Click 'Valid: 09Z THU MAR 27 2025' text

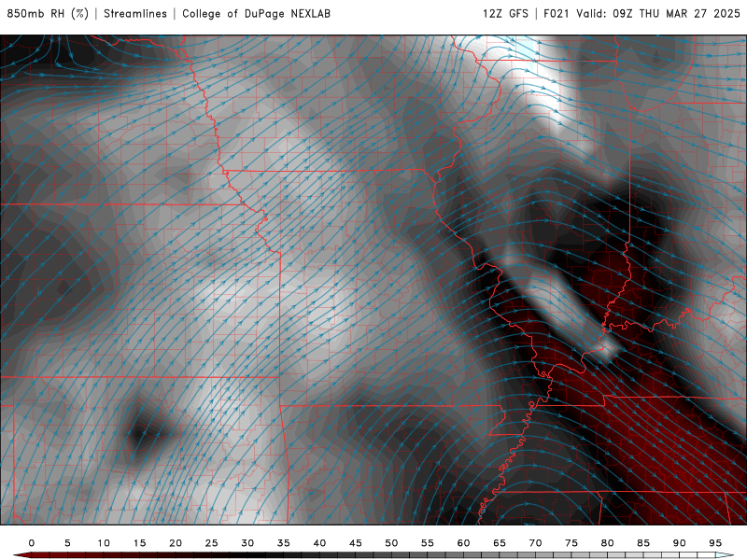tap(658, 14)
